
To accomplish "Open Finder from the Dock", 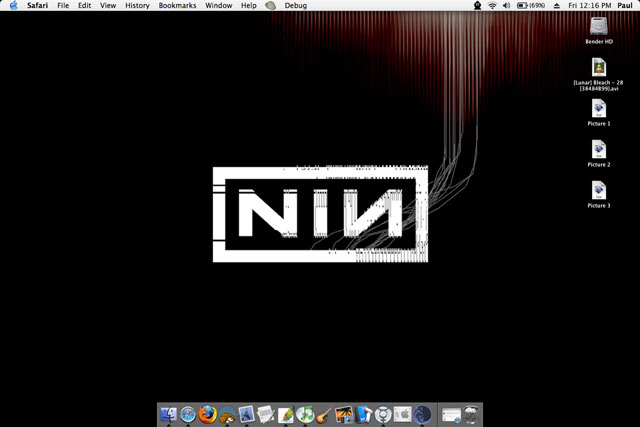I will 169,415.
